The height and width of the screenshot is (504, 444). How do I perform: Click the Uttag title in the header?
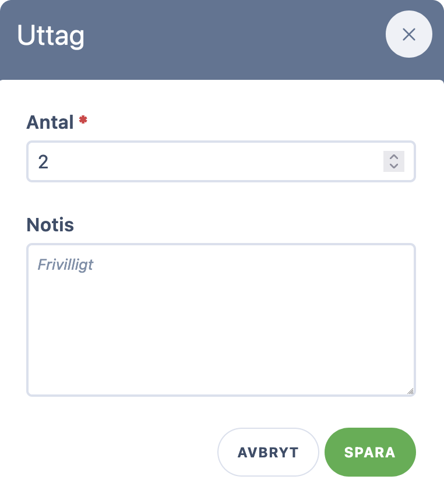(51, 36)
